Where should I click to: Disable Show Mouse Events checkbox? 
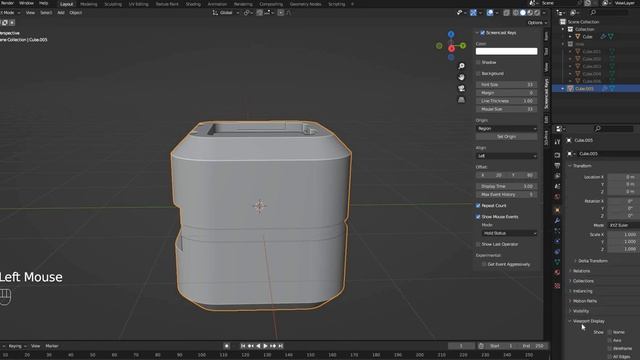point(478,217)
